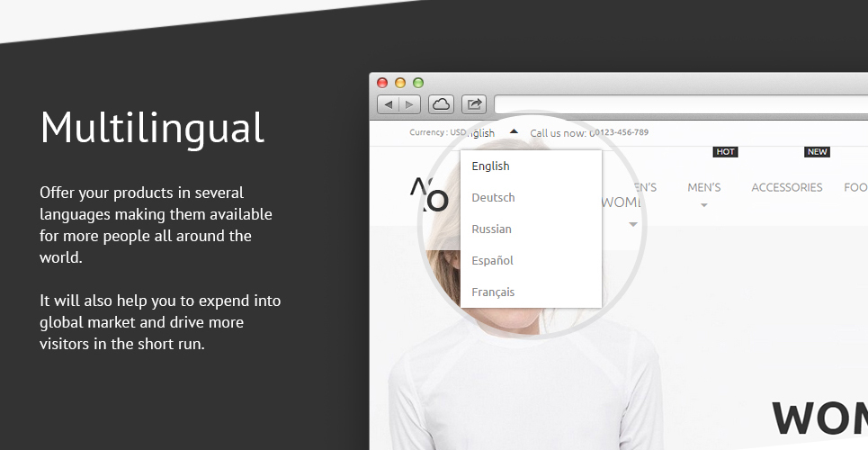Open the ACCESSORIES navigation link
Screen dimensions: 868x450
click(787, 187)
